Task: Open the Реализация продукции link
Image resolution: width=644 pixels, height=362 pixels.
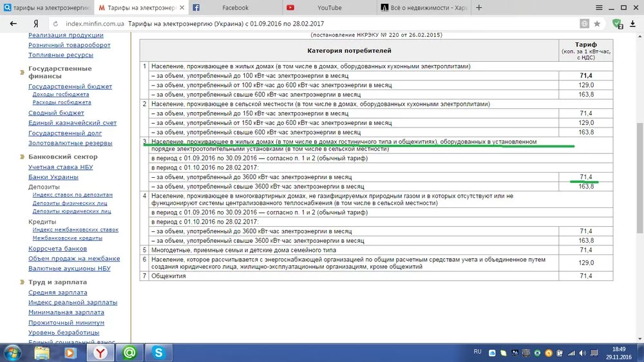Action: coord(66,35)
